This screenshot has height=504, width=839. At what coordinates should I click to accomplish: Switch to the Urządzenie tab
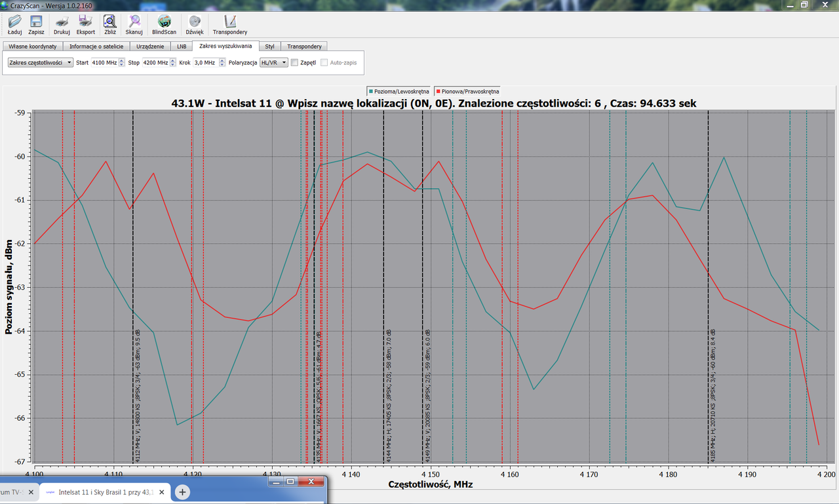pyautogui.click(x=150, y=47)
